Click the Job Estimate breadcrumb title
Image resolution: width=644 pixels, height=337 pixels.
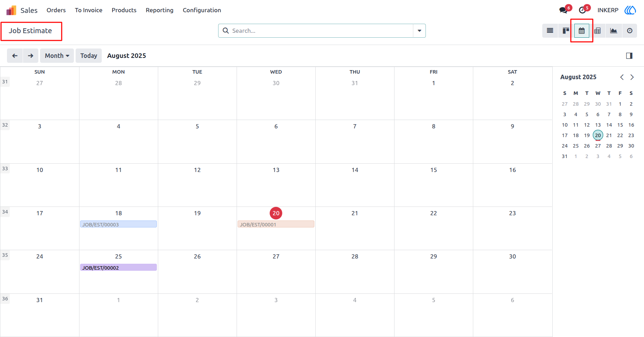click(x=30, y=31)
